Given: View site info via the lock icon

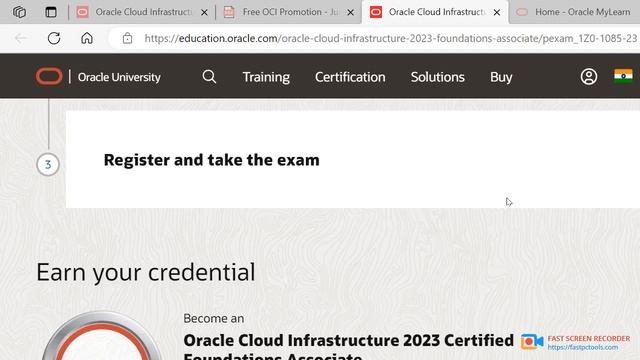Looking at the screenshot, I should pos(127,38).
